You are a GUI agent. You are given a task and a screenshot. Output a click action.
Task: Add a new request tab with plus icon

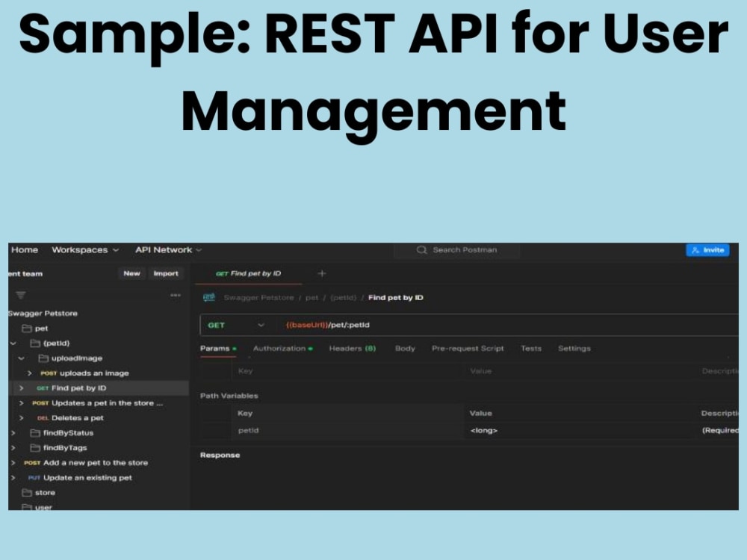click(321, 273)
